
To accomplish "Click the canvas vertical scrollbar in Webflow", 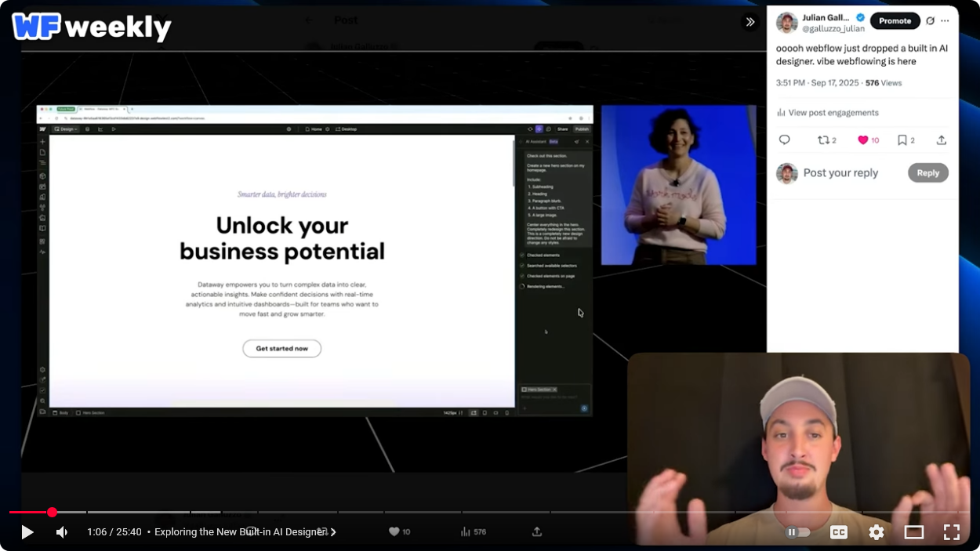I will pos(514,164).
